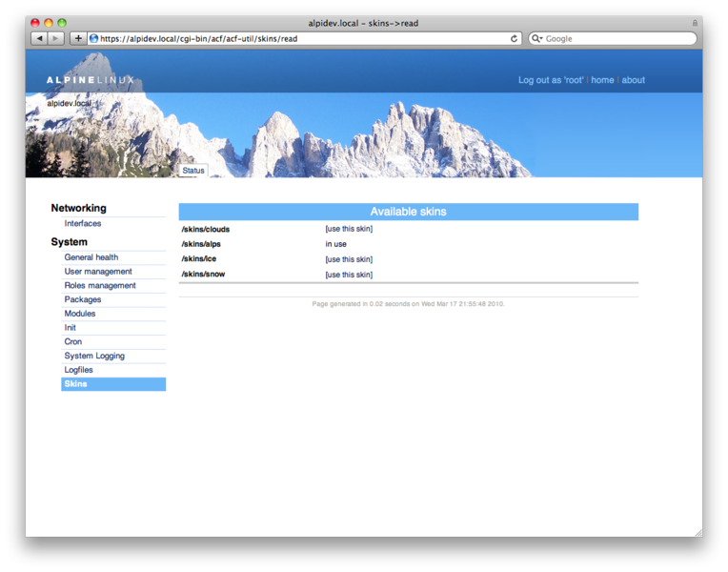
Task: Select the highlighted Skins menu item
Action: click(113, 384)
